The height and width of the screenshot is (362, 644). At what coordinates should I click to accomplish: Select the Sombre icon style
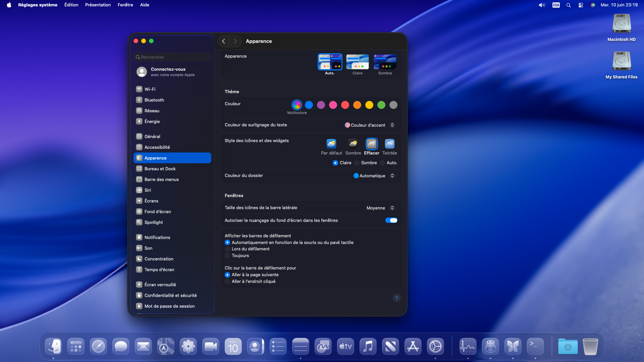click(x=353, y=144)
